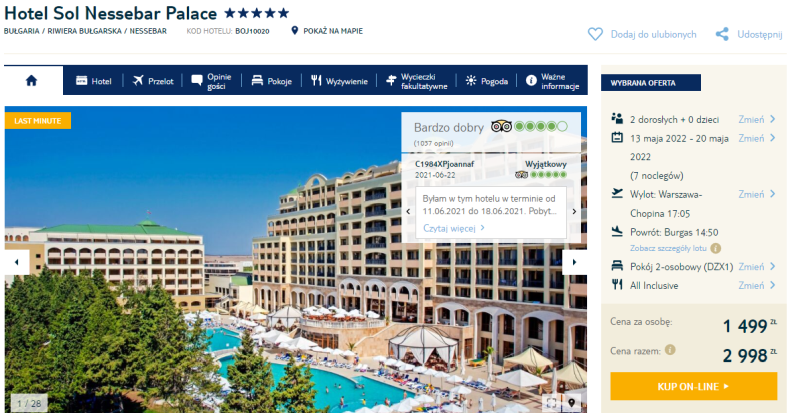Add hotel to favorites with heart icon

click(595, 34)
